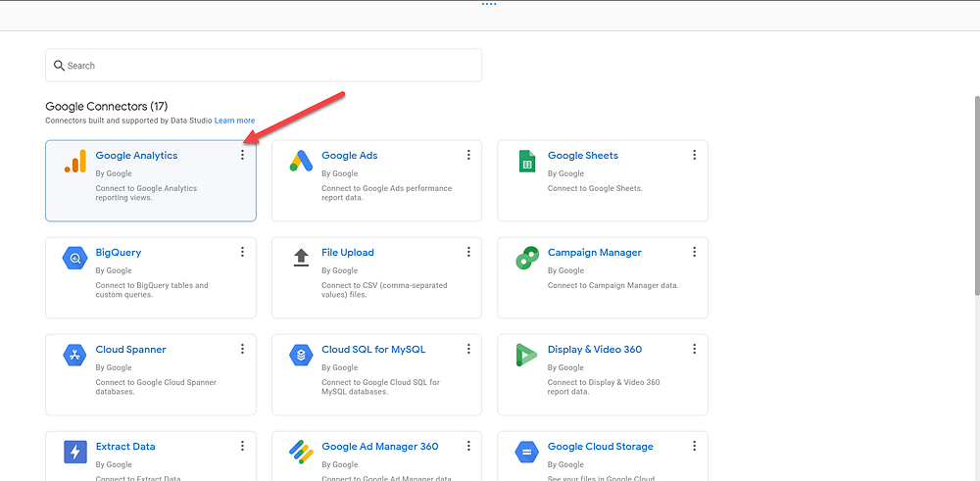980x481 pixels.
Task: Choose the BigQuery connector title
Action: coord(119,253)
